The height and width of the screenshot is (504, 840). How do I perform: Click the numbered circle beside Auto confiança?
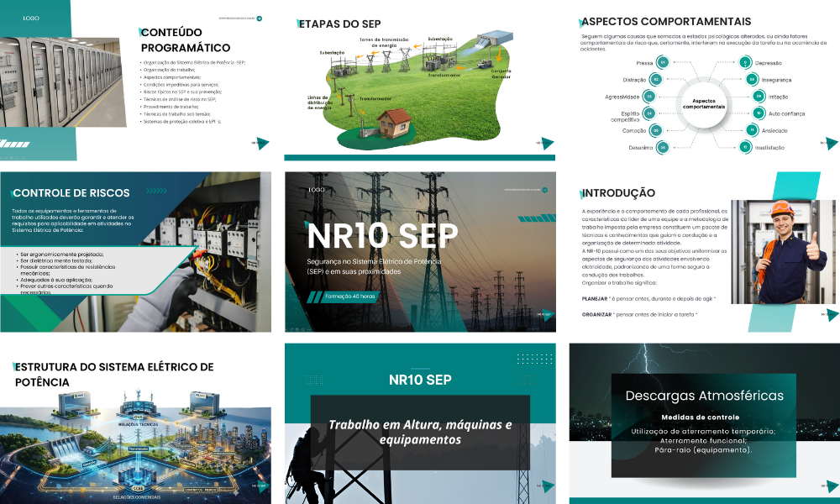coord(759,113)
